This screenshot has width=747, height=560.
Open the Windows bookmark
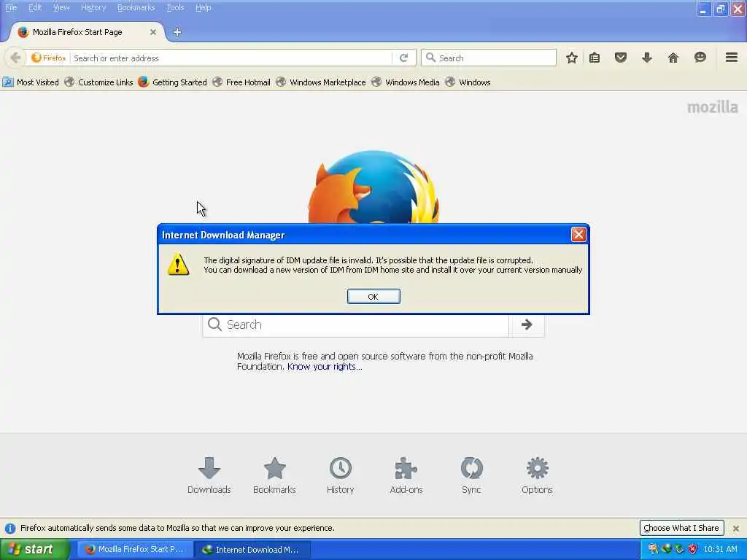point(468,82)
